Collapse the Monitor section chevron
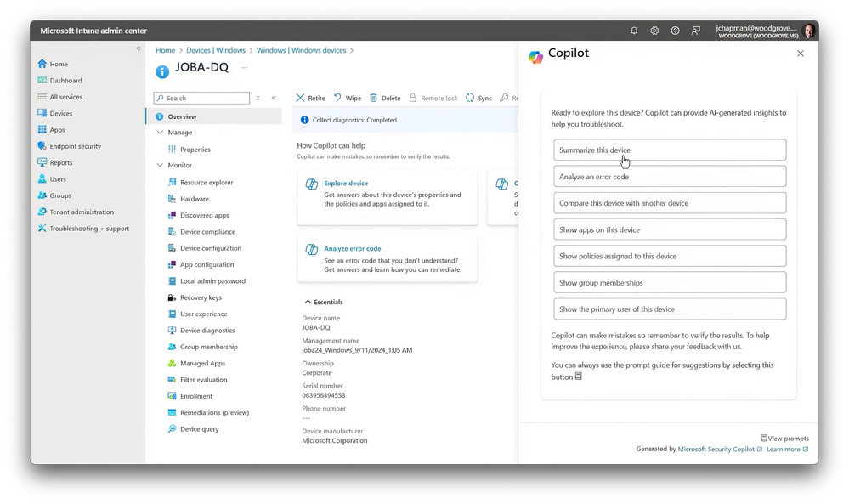Screen dimensions: 849x504 click(160, 165)
